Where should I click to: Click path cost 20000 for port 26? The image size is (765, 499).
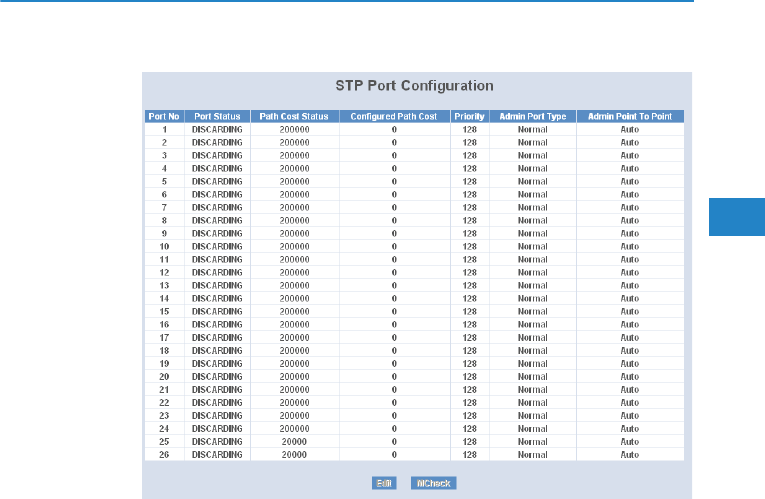point(294,455)
